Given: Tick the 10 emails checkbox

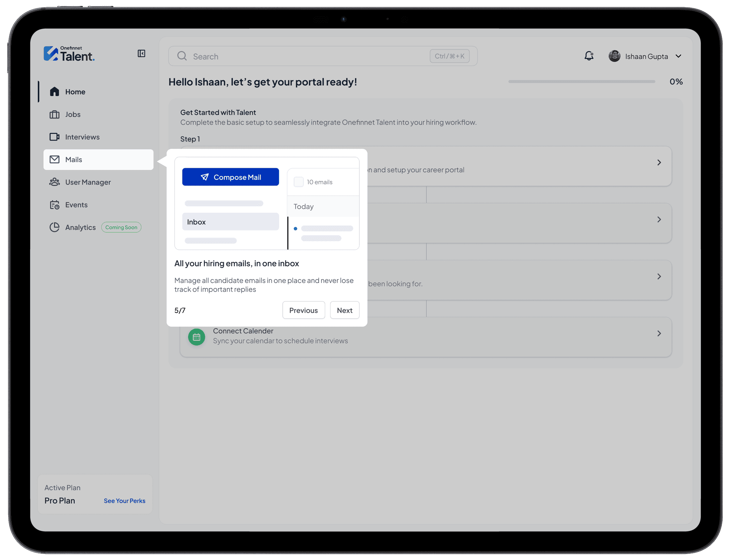Looking at the screenshot, I should click(x=298, y=182).
